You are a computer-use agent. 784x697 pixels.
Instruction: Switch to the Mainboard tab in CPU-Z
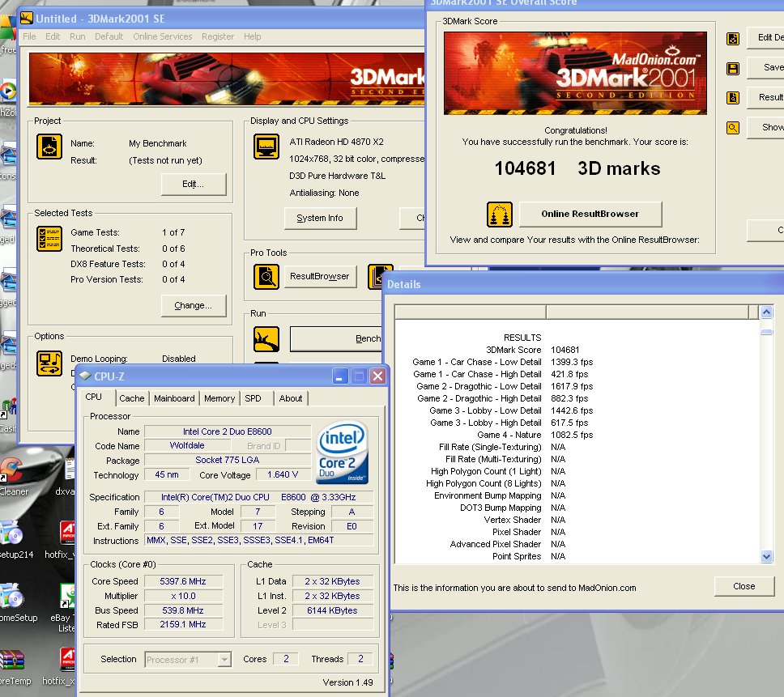click(x=174, y=398)
